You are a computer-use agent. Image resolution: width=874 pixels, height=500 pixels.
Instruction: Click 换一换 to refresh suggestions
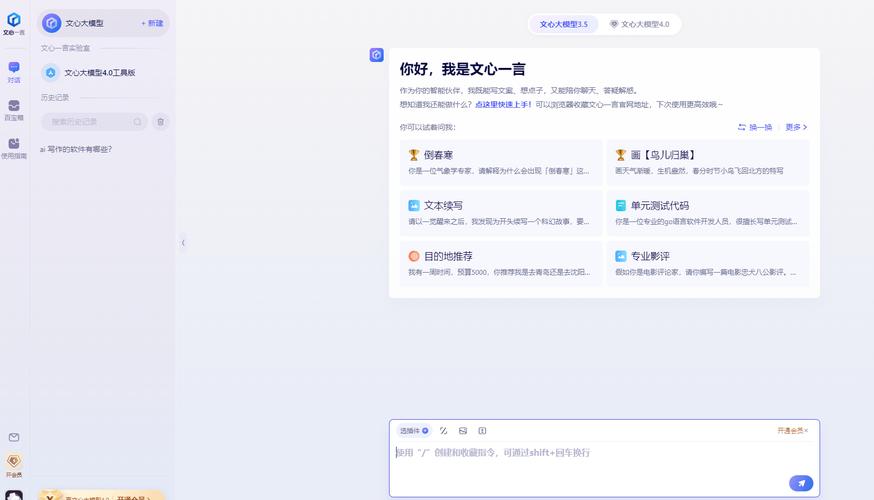coord(755,127)
